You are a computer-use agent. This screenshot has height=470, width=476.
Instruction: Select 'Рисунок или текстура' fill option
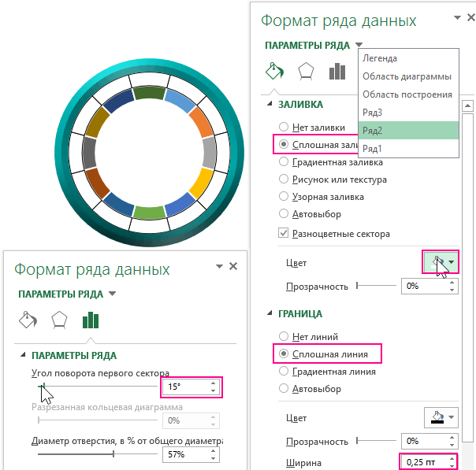coord(283,179)
